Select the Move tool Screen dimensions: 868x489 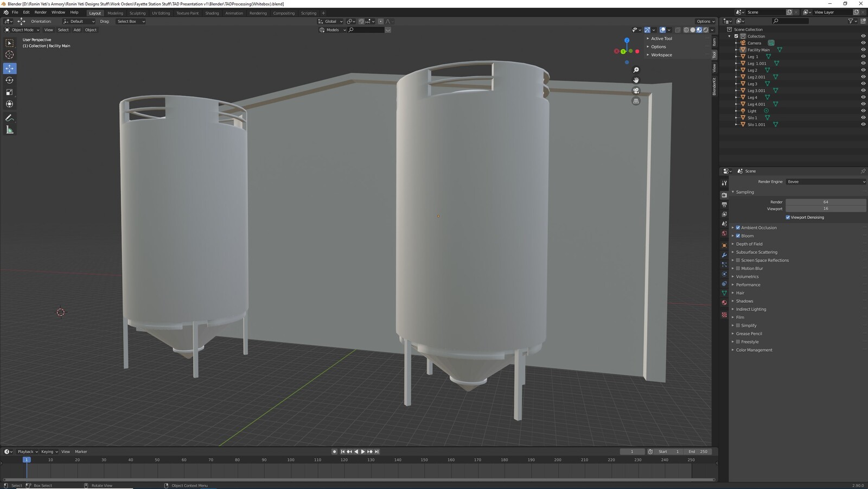point(10,68)
